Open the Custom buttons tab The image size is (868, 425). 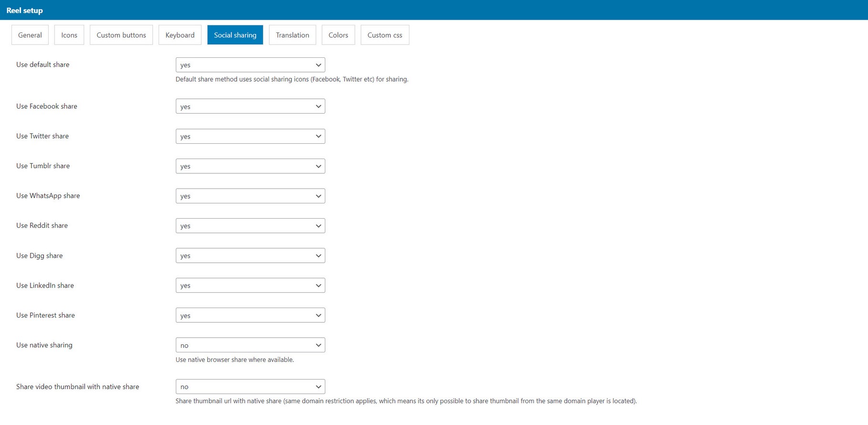121,35
